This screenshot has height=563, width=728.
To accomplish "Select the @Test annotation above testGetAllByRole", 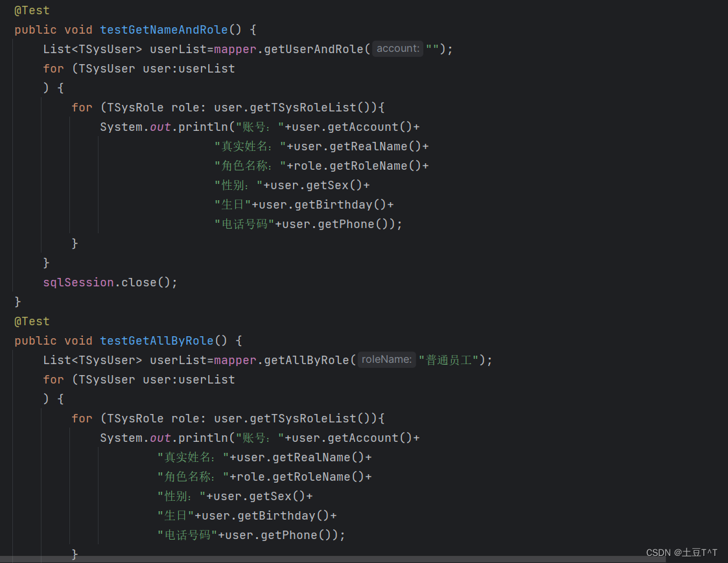I will pyautogui.click(x=32, y=321).
